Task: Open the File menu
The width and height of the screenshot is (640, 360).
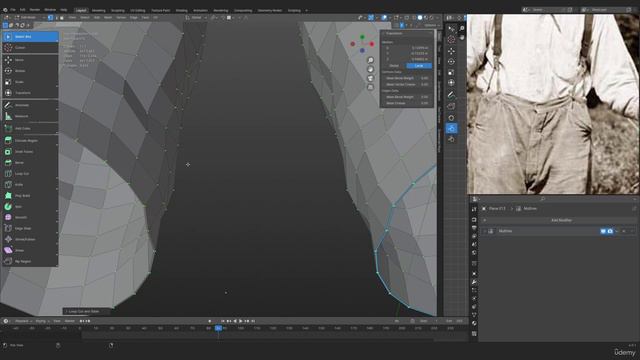Action: [x=13, y=9]
